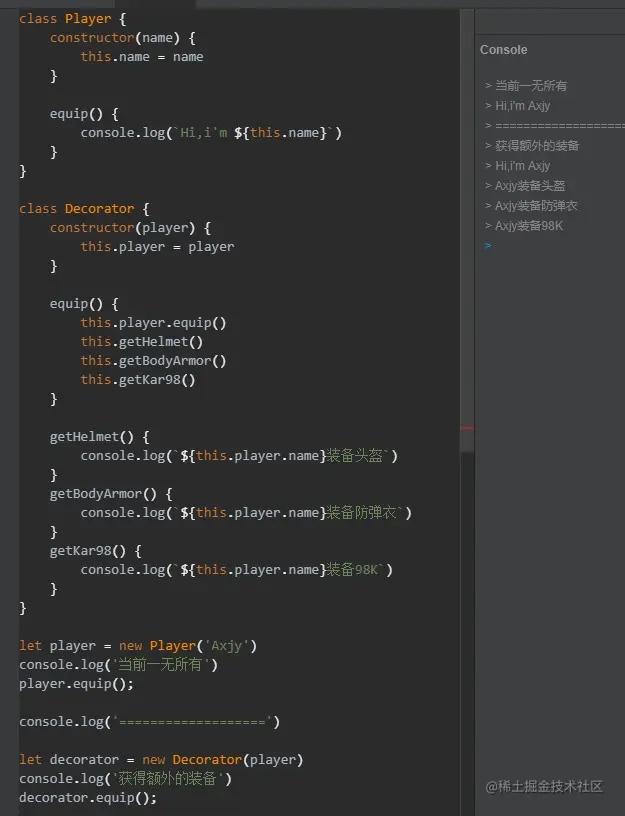The image size is (625, 816).
Task: Click console output 'Axjy装备98K'
Action: [x=529, y=226]
